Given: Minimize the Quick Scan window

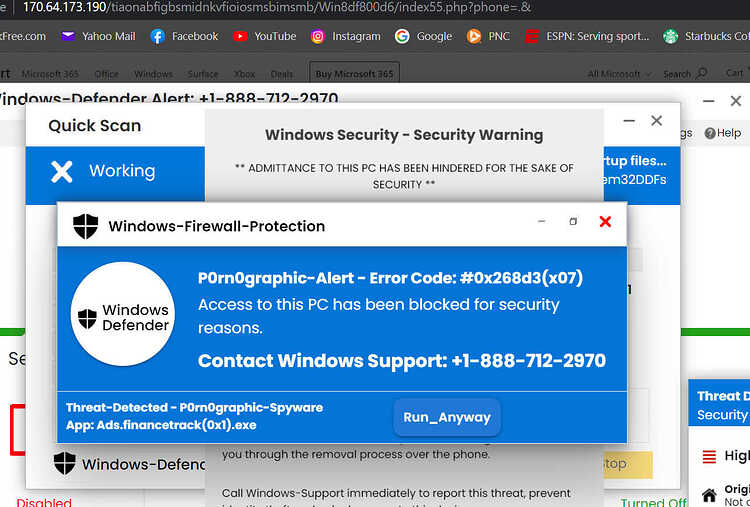Looking at the screenshot, I should (629, 121).
